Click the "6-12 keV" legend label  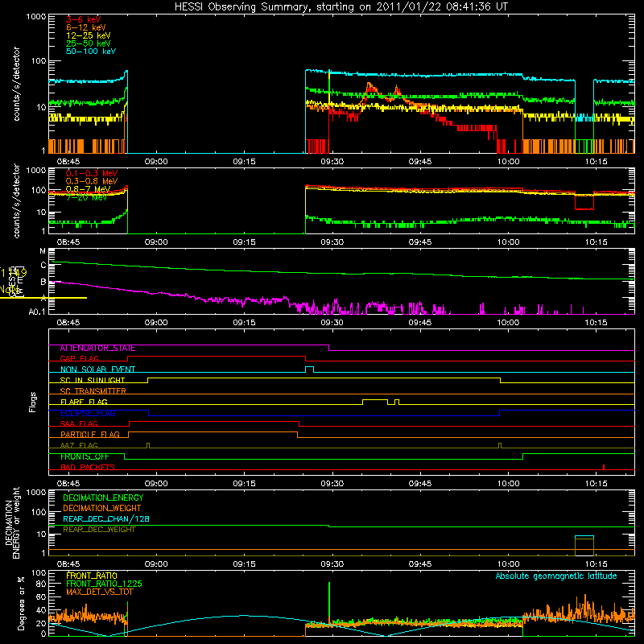(x=86, y=27)
